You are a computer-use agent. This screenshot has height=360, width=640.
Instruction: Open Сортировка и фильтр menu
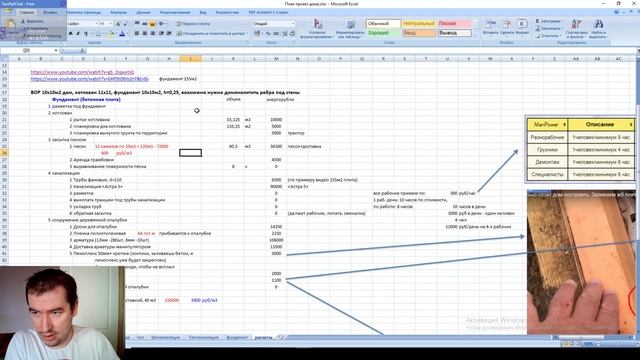tap(576, 29)
